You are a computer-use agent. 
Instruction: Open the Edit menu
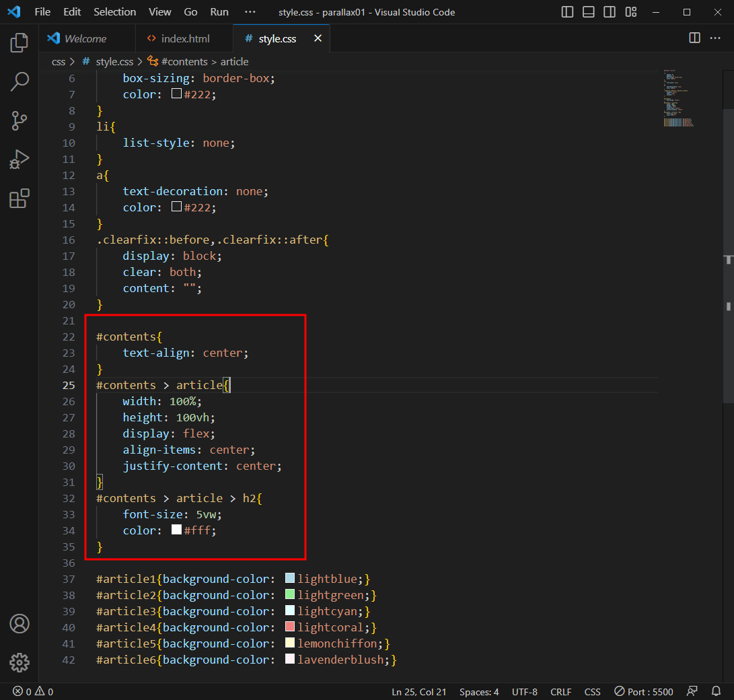(72, 11)
